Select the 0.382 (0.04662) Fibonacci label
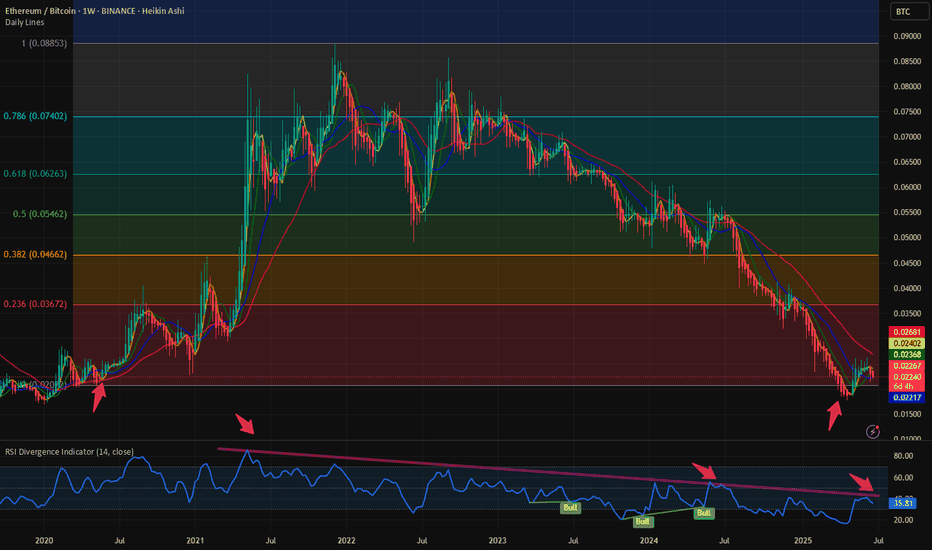Screen dimensions: 932x550 (35, 254)
